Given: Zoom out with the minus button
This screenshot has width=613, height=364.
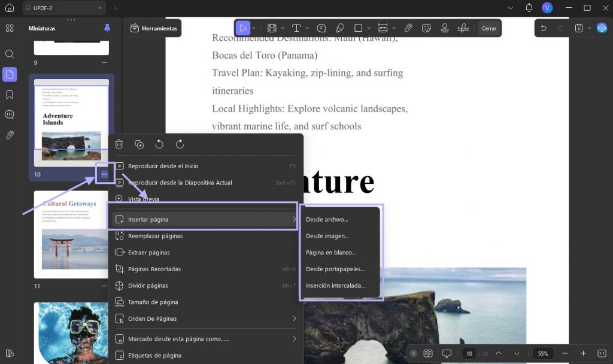Looking at the screenshot, I should 565,353.
